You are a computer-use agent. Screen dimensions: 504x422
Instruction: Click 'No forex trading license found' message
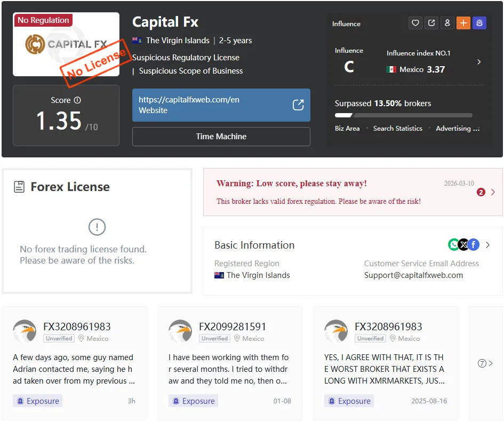pos(83,254)
